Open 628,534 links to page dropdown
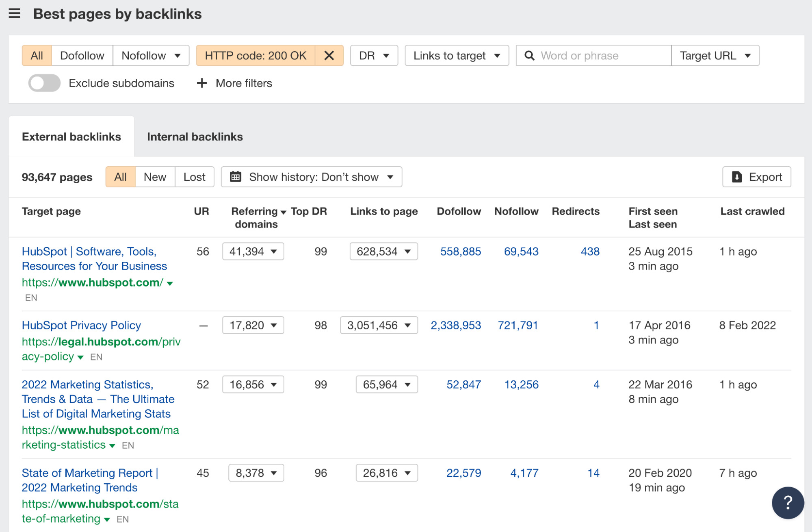 [x=384, y=251]
